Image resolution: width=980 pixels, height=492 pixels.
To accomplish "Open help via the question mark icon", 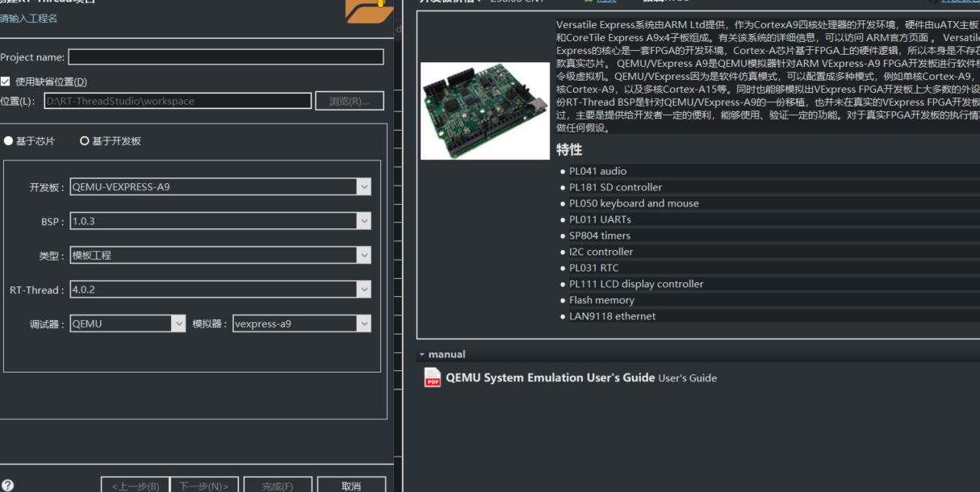I will [x=7, y=484].
